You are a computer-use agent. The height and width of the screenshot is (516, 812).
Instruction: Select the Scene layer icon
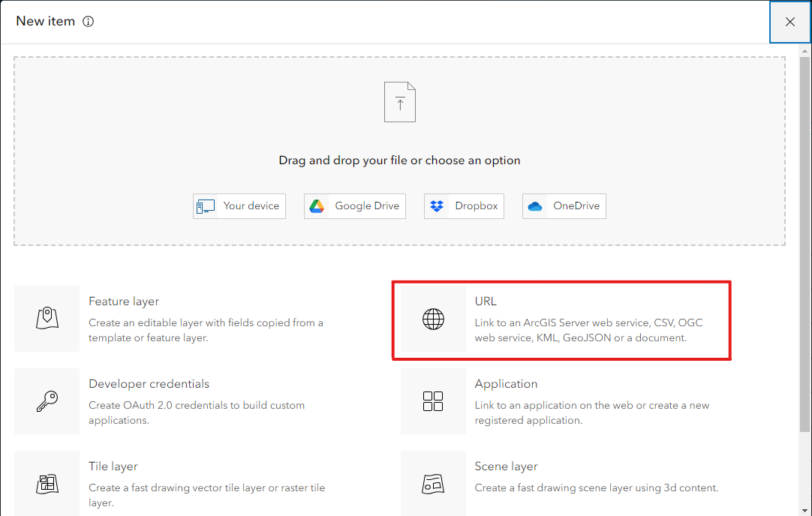coord(433,484)
